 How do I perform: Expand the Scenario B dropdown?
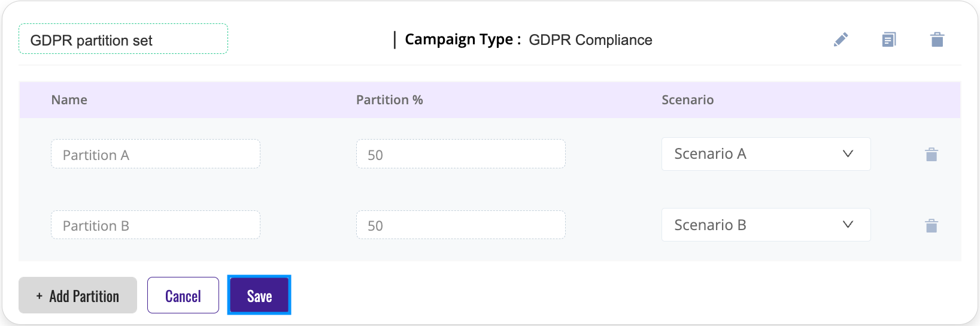[766, 225]
